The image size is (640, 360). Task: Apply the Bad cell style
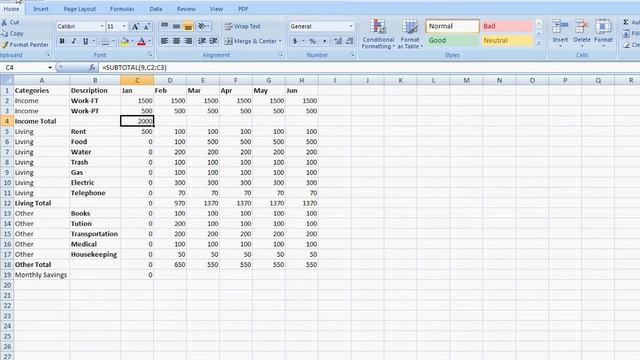(507, 26)
